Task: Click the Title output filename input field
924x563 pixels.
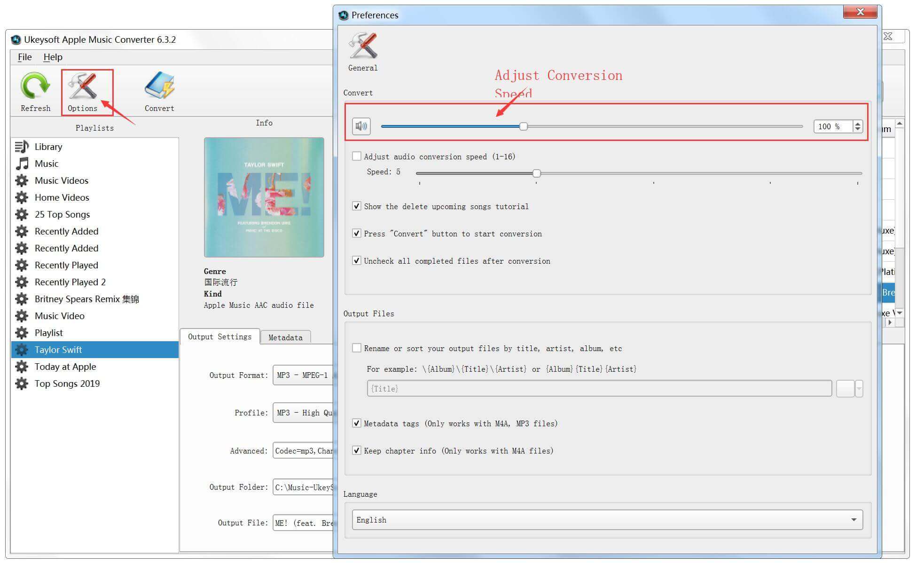Action: 601,389
